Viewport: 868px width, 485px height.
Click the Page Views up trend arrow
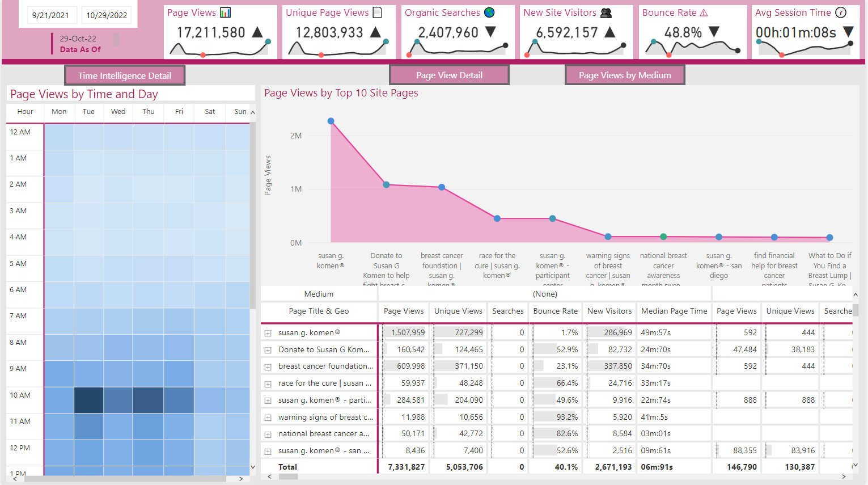[x=257, y=32]
